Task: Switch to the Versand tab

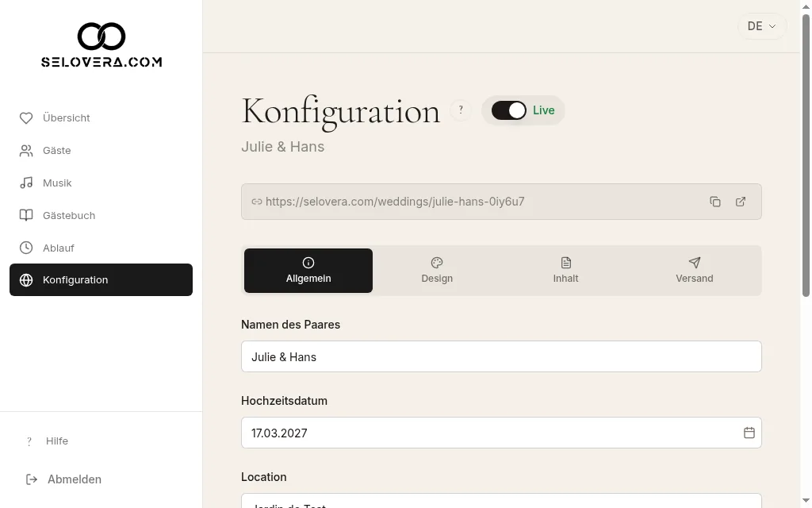Action: click(x=695, y=271)
